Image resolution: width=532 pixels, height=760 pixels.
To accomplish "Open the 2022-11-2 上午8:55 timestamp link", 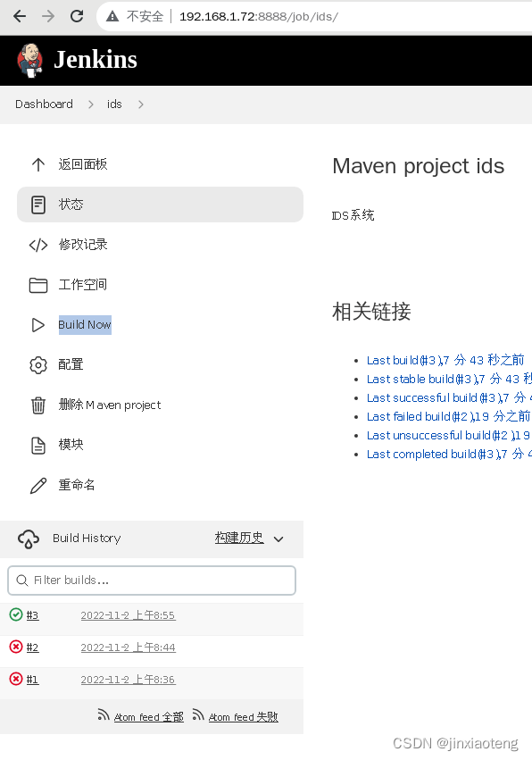I will point(128,615).
